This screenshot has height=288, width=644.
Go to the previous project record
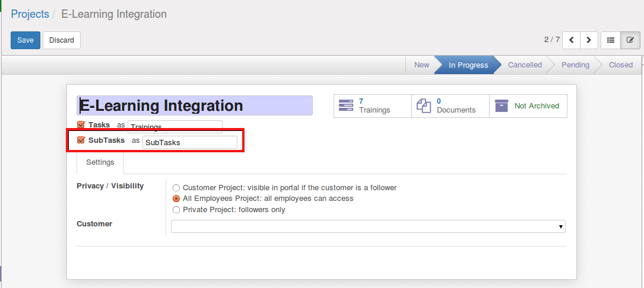(571, 40)
